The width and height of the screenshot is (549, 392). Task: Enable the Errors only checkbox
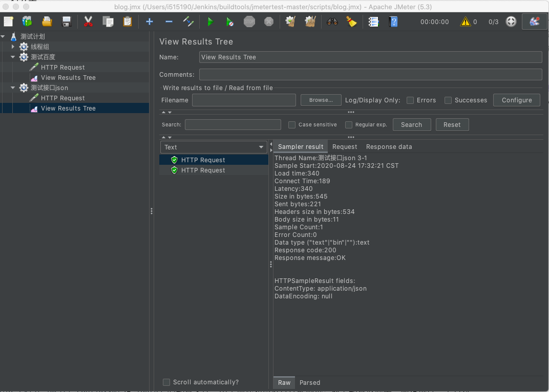coord(410,100)
